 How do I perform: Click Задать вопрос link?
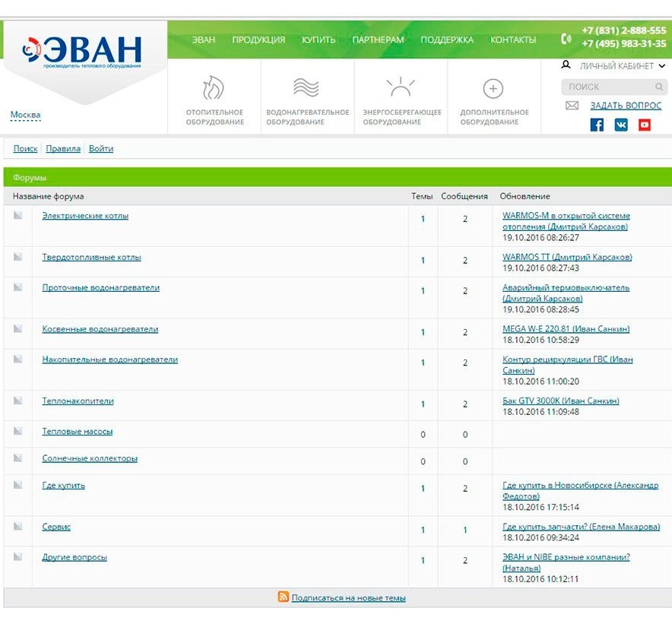tap(626, 106)
